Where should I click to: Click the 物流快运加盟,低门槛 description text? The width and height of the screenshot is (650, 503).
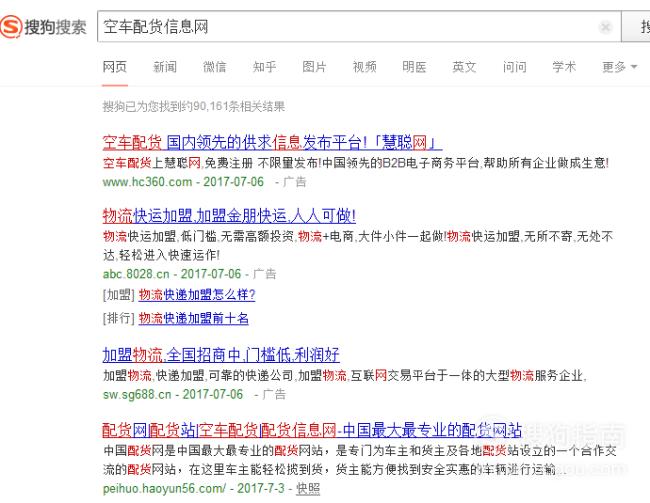point(358,245)
